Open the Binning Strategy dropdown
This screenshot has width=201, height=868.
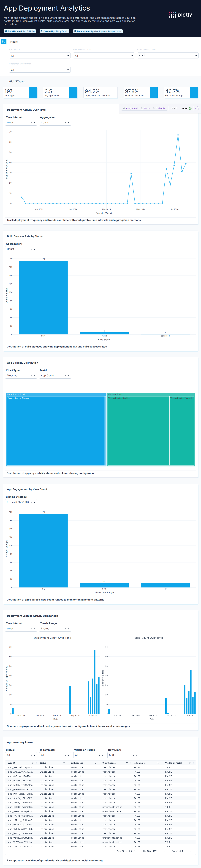pos(21,502)
